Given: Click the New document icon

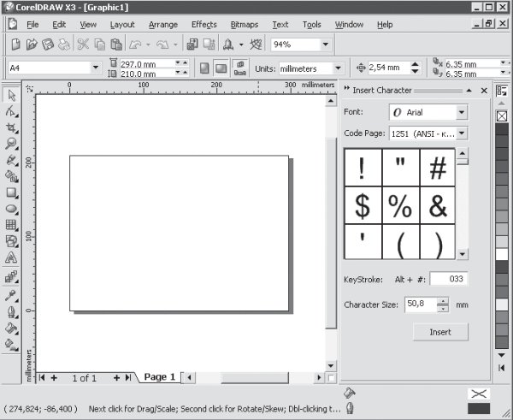Looking at the screenshot, I should click(x=15, y=44).
